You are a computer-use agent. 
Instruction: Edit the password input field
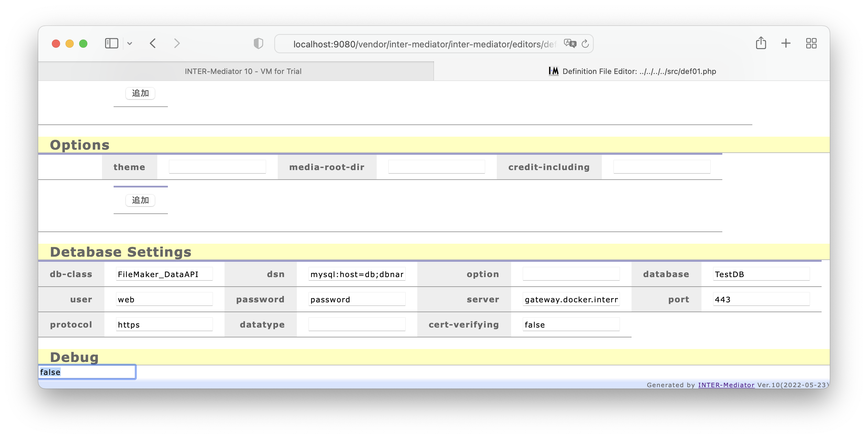pos(357,299)
